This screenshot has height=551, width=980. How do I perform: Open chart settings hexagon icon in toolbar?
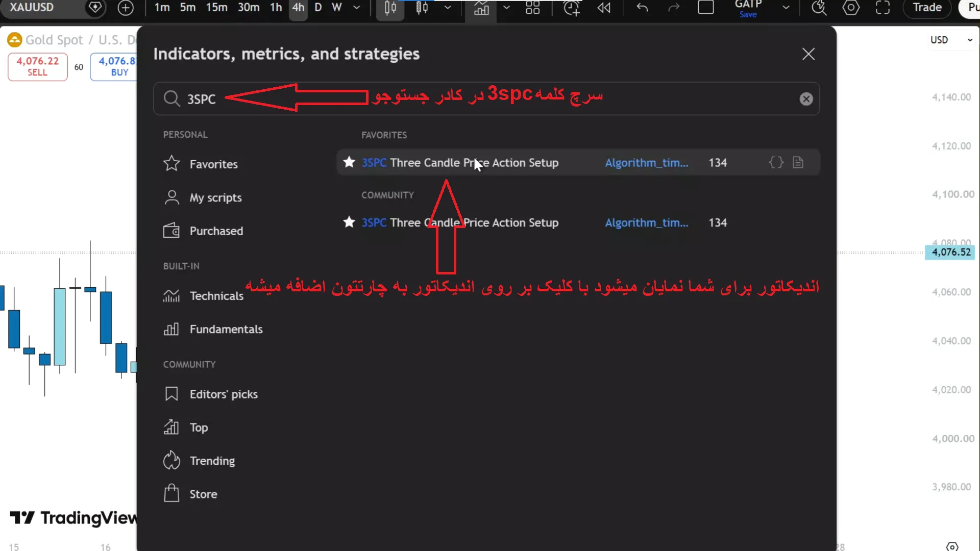point(851,8)
